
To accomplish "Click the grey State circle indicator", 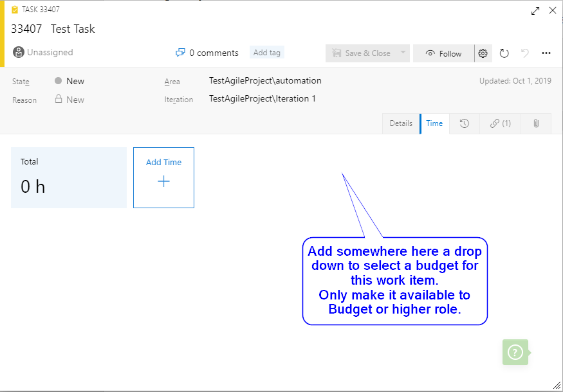I will click(58, 81).
